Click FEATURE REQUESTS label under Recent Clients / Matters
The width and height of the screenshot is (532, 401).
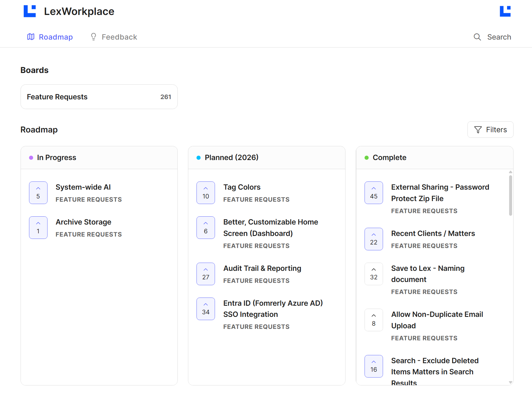pyautogui.click(x=424, y=246)
